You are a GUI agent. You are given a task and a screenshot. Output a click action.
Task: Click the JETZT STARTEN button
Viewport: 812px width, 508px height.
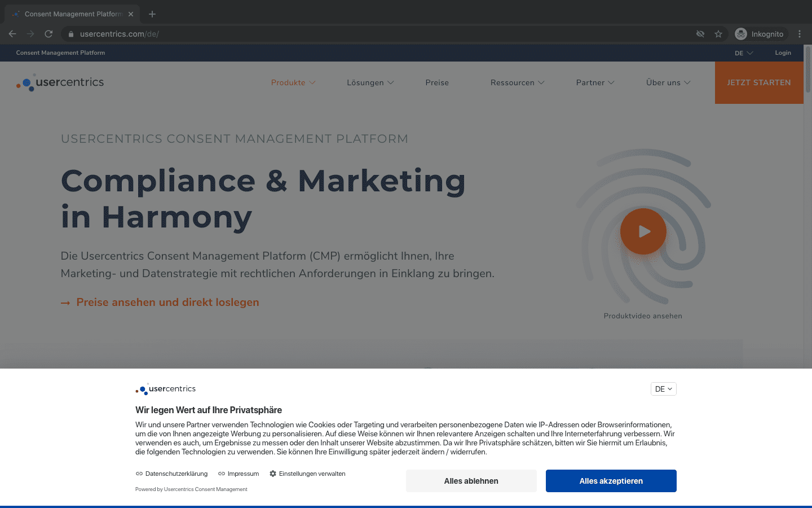point(759,82)
